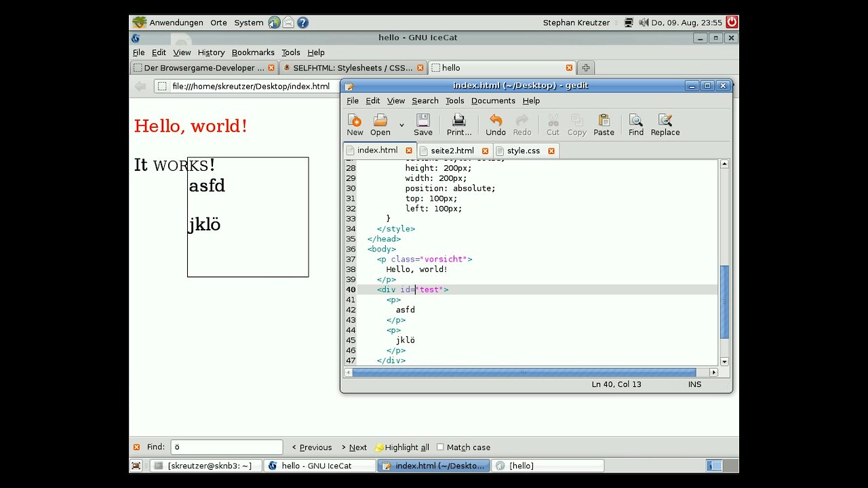The image size is (868, 488).
Task: Close the browser find bar
Action: [137, 447]
